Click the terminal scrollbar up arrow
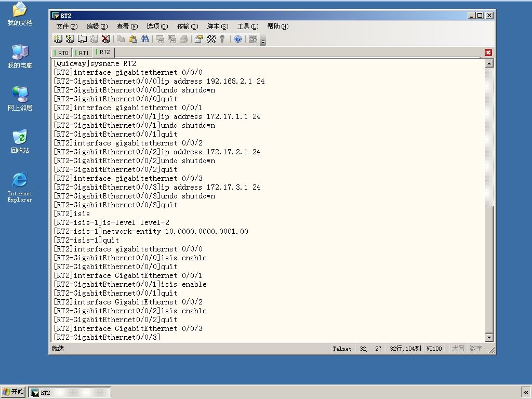Image resolution: width=532 pixels, height=399 pixels. click(489, 63)
